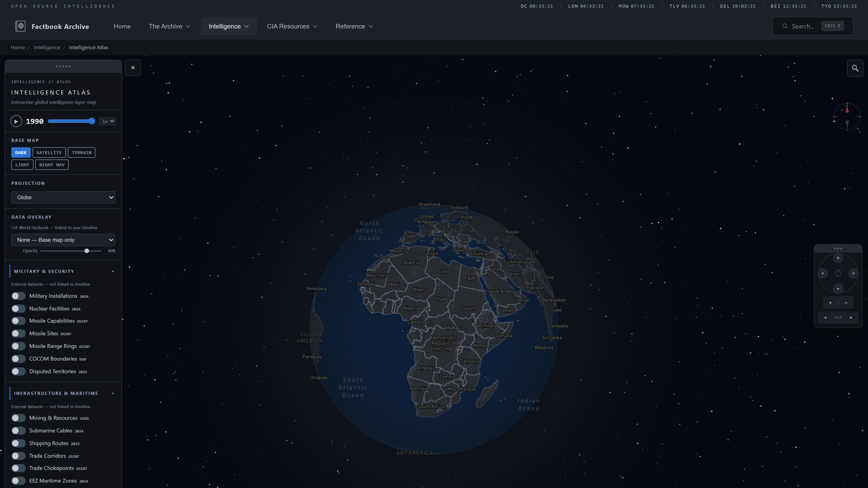Activate the Disputed Territories toggle

[19, 371]
